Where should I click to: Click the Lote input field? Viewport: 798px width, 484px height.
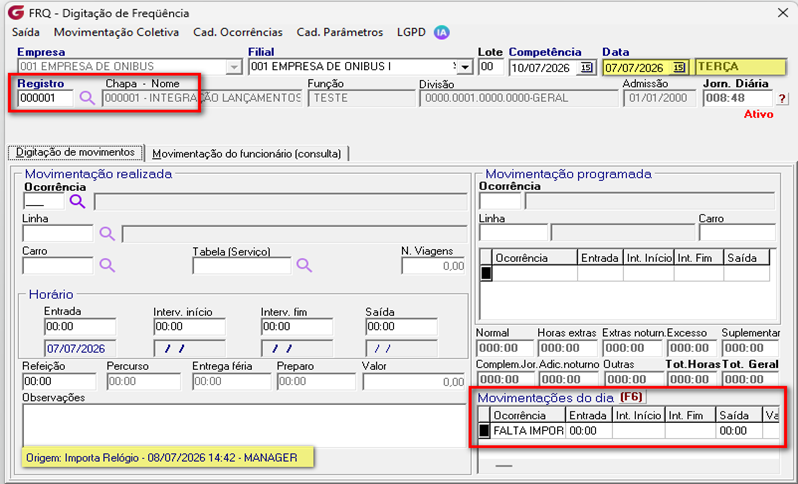(x=491, y=67)
